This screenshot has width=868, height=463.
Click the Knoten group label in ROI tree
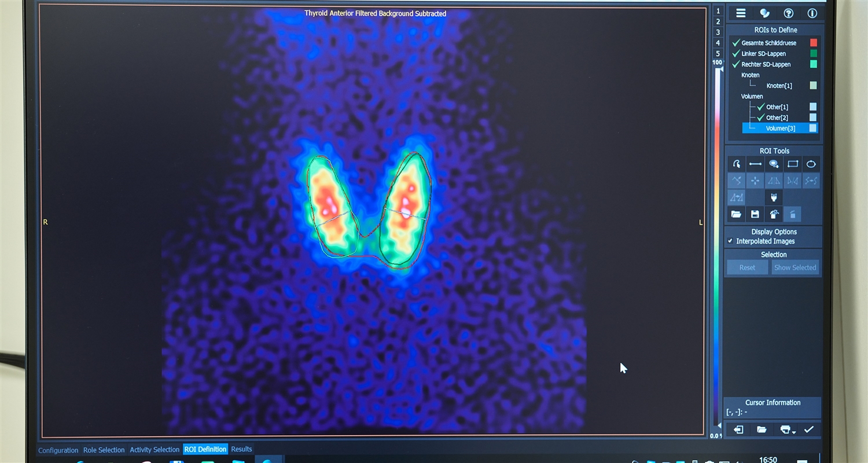tap(750, 75)
